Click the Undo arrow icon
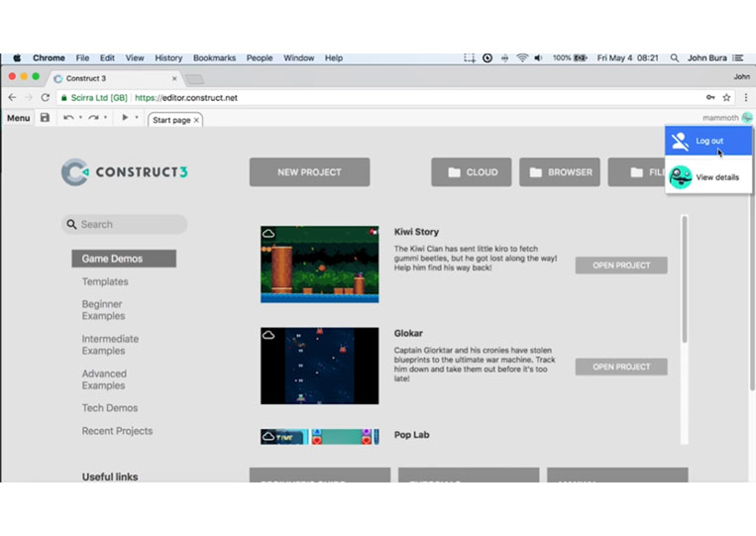The image size is (756, 536). (x=68, y=118)
